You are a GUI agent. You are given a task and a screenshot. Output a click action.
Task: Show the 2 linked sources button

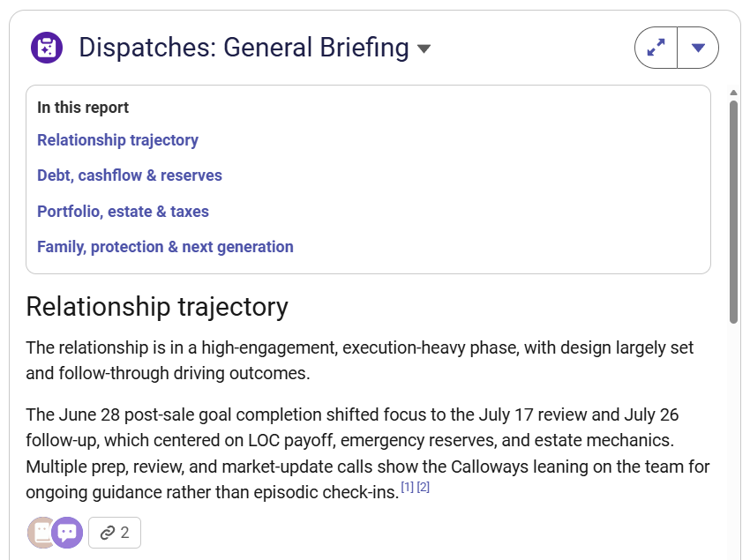click(x=115, y=533)
